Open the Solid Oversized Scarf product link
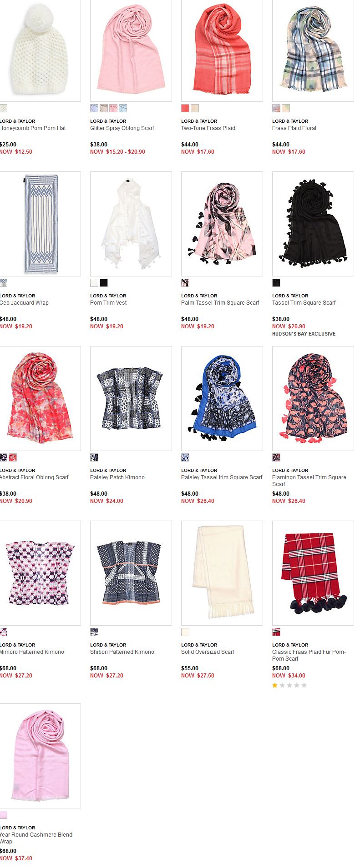 (208, 652)
